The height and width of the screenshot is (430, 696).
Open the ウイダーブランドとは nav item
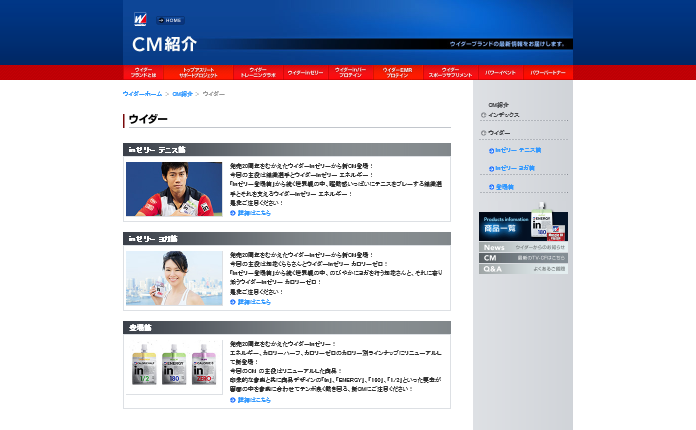point(143,72)
